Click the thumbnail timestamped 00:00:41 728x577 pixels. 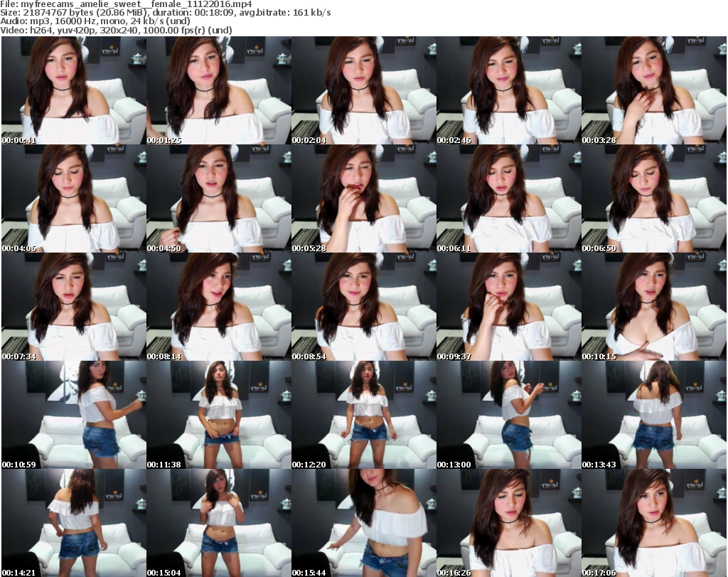(73, 90)
